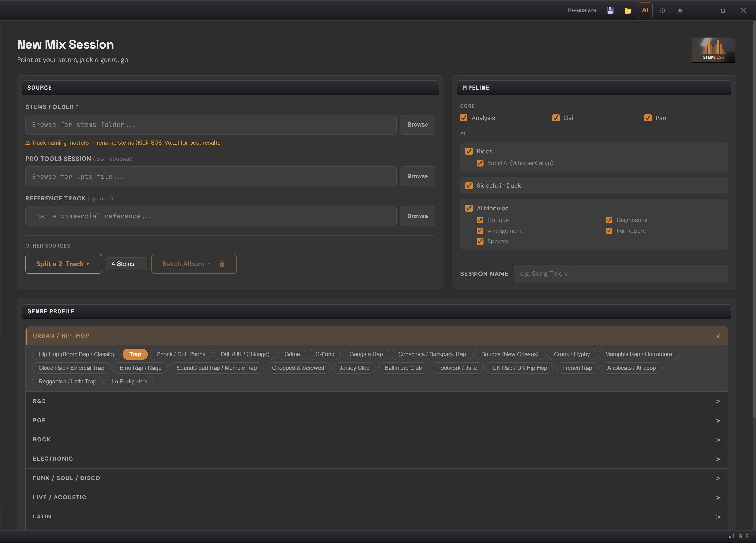Expand the Electronic genre group

click(377, 459)
